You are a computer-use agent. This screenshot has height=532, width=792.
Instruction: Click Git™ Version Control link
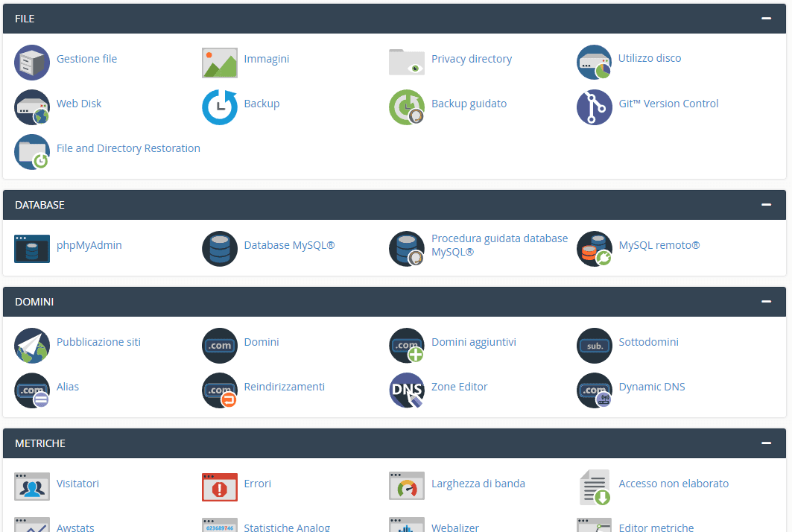tap(668, 104)
